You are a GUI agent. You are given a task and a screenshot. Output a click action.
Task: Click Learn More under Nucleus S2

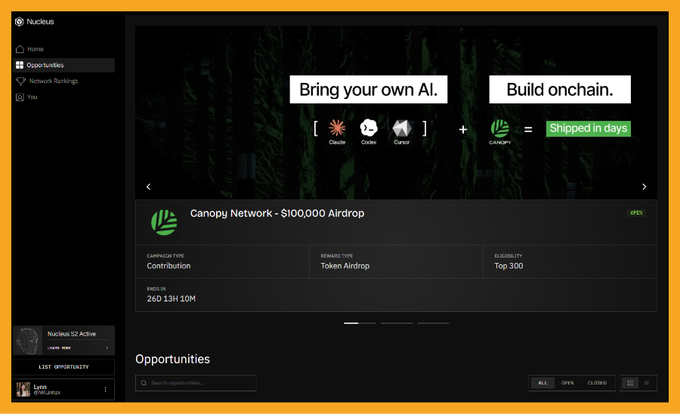click(x=59, y=348)
